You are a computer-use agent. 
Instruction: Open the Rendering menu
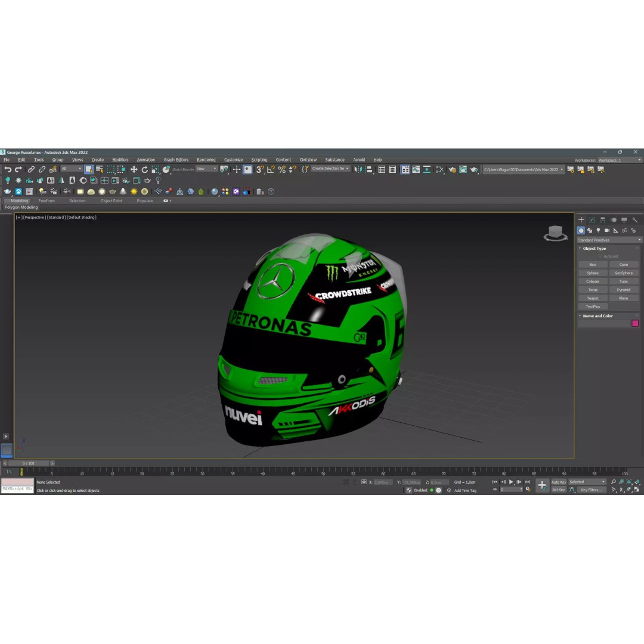(x=206, y=160)
